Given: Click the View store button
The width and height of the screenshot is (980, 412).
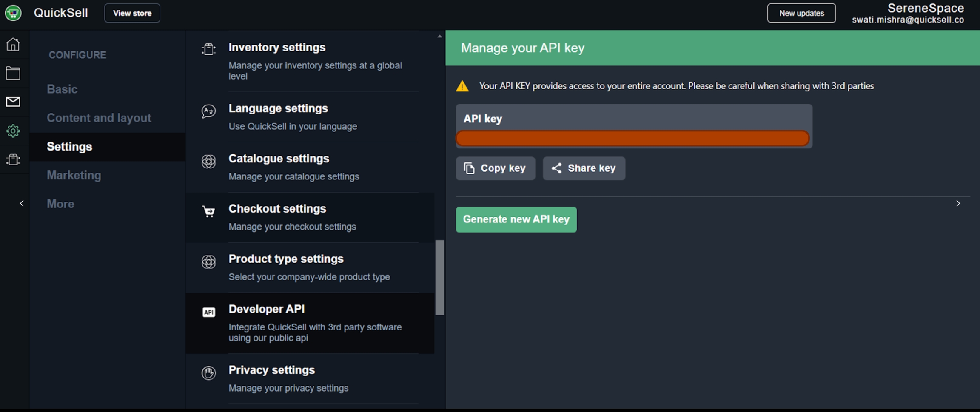Looking at the screenshot, I should (132, 13).
